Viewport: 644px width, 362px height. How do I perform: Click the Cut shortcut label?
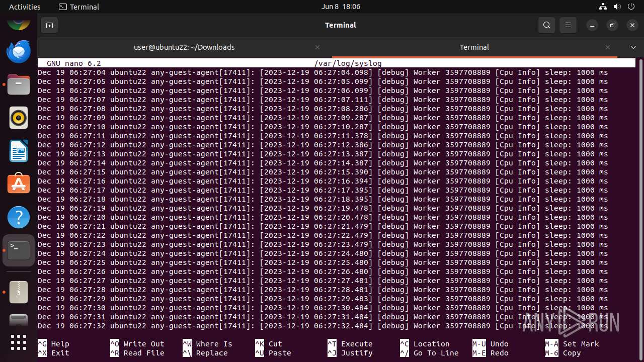[x=275, y=344]
